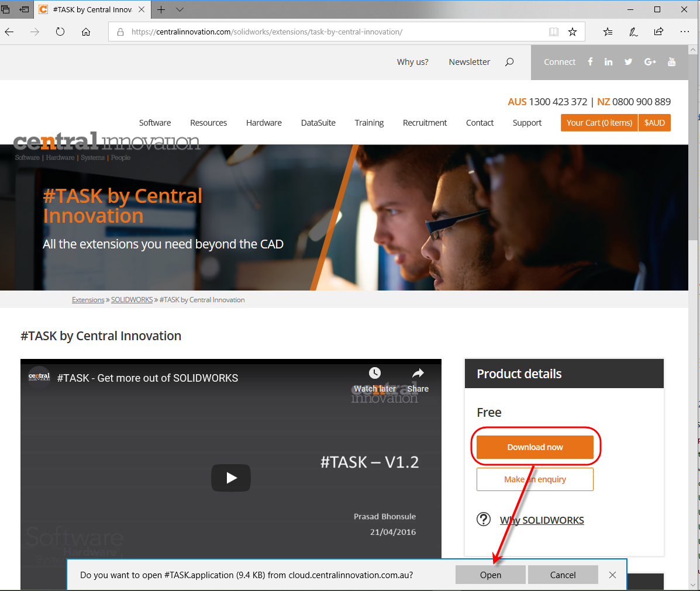Visit Central Innovation on YouTube

coord(671,61)
